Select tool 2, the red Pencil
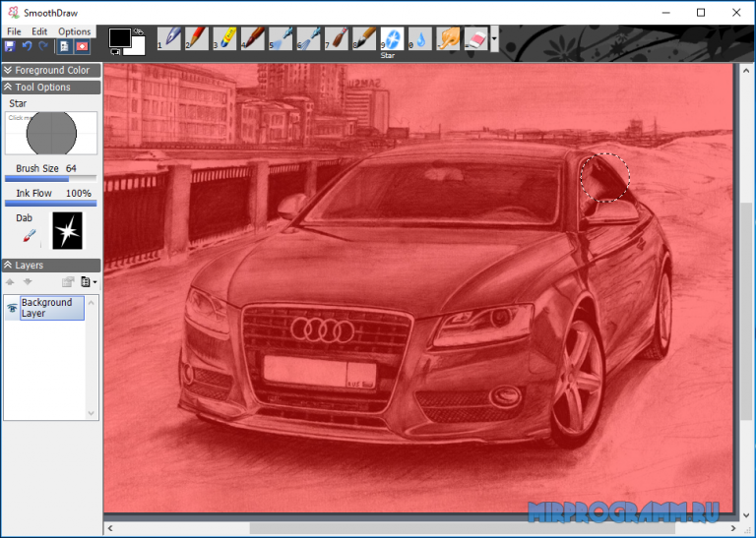This screenshot has width=756, height=538. click(x=197, y=38)
